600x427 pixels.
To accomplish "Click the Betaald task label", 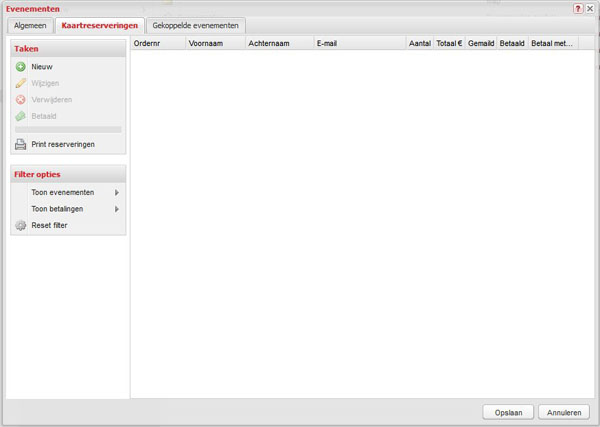I will coord(44,116).
